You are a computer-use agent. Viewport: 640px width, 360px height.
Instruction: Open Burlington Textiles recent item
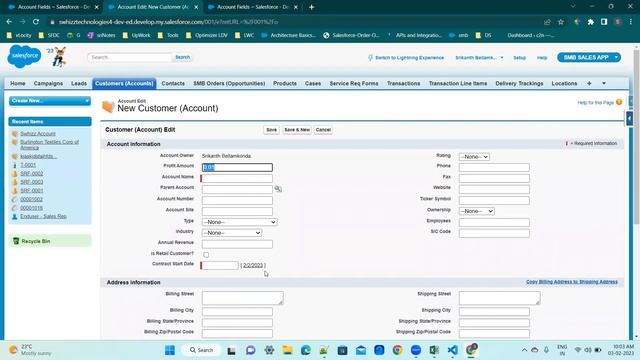[49, 144]
